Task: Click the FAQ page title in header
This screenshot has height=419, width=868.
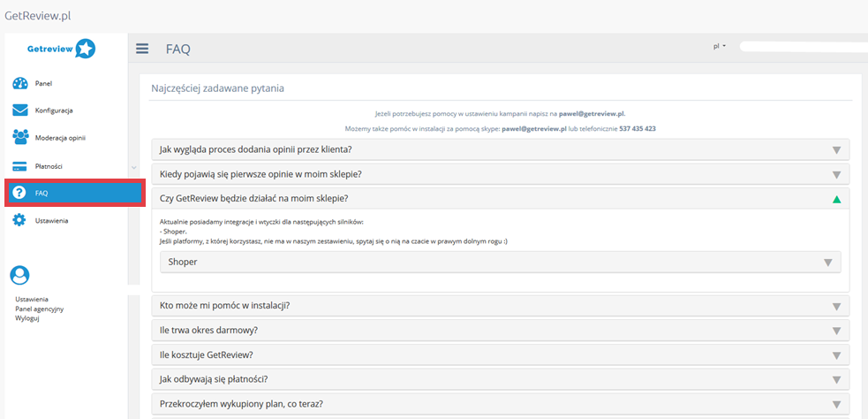Action: click(178, 50)
